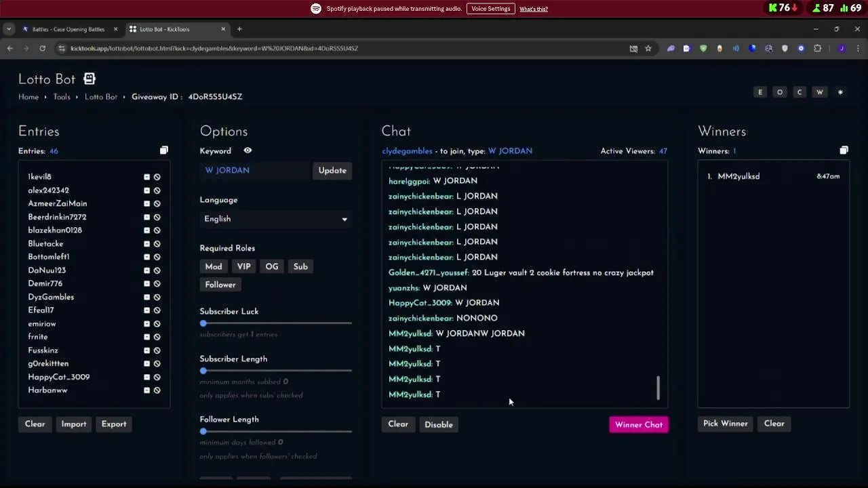Toggle the Follower required role
The height and width of the screenshot is (488, 868).
coord(220,285)
